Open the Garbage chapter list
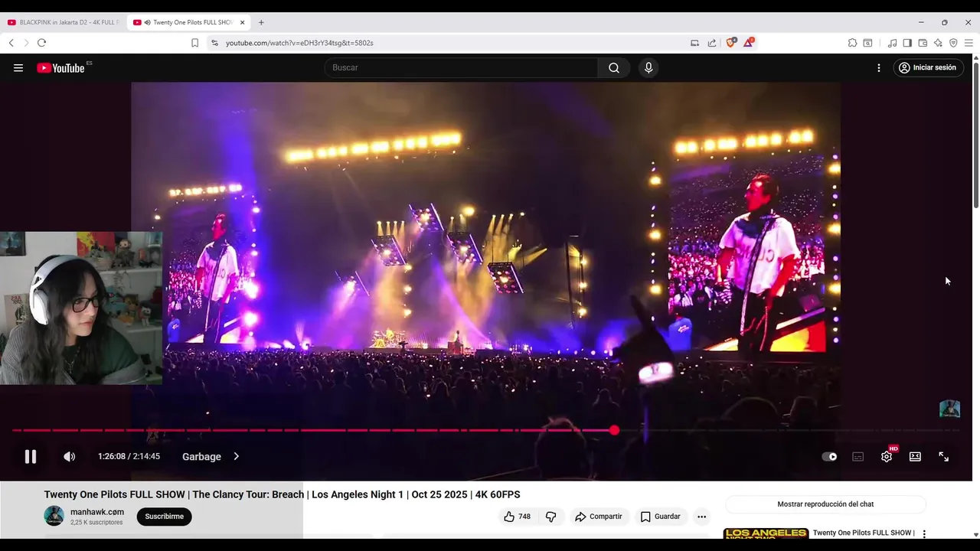The image size is (980, 551). (211, 457)
